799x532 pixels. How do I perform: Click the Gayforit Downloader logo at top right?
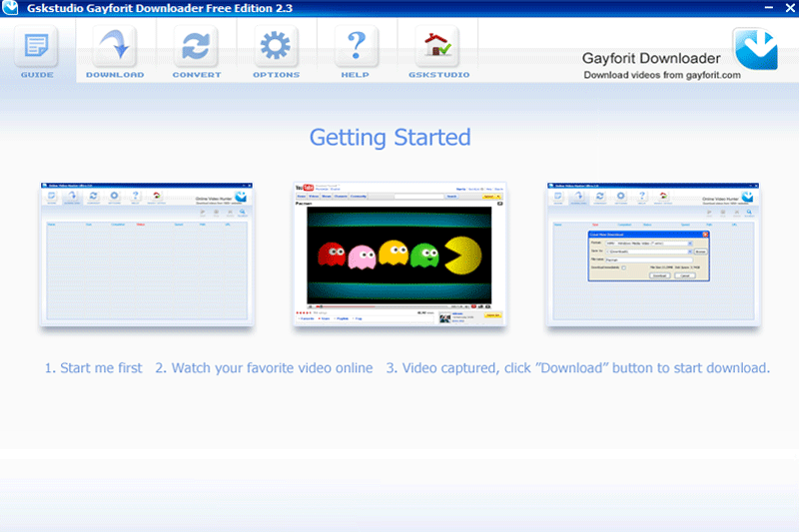(756, 49)
